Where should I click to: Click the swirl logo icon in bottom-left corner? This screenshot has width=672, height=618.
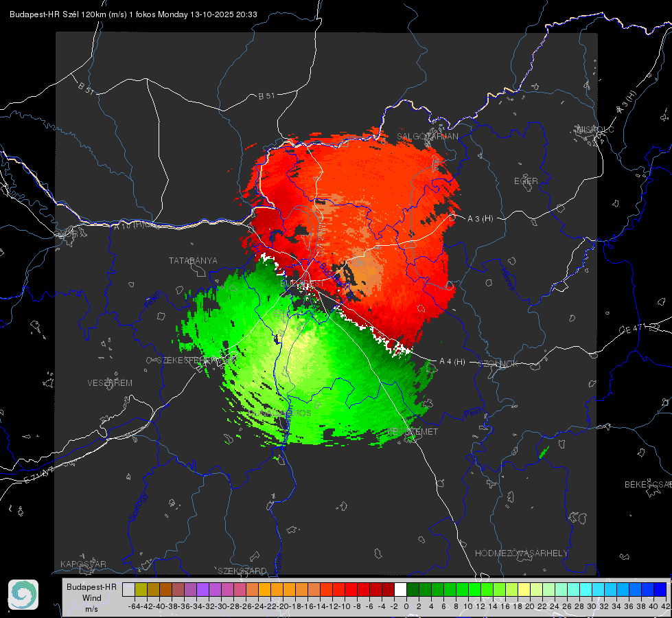click(23, 595)
